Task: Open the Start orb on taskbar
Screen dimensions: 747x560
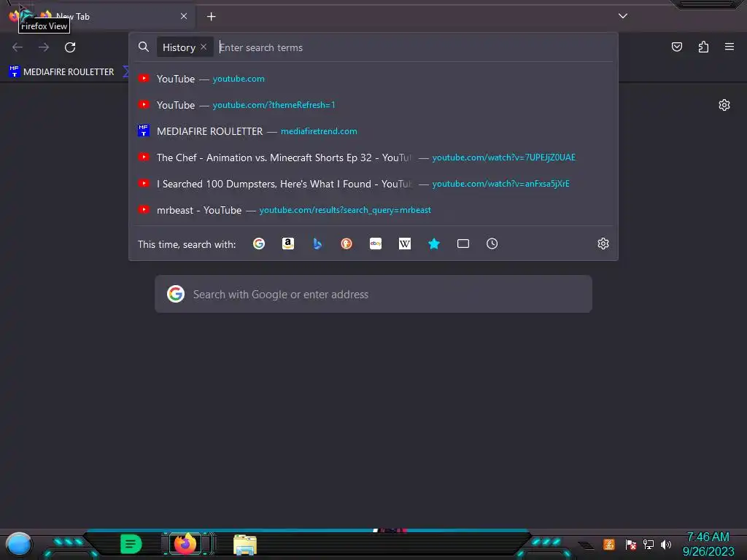Action: (19, 544)
